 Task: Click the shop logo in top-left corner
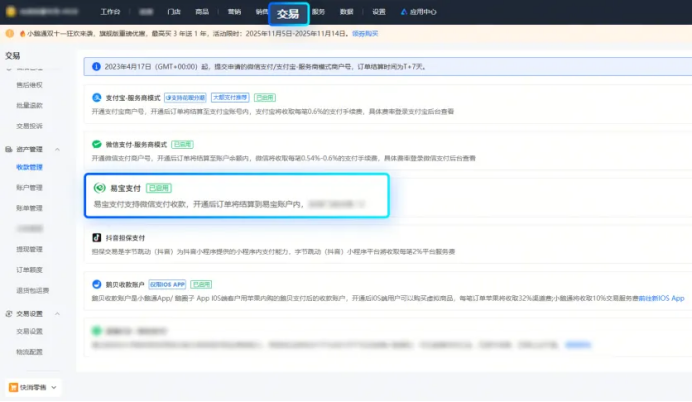(11, 11)
